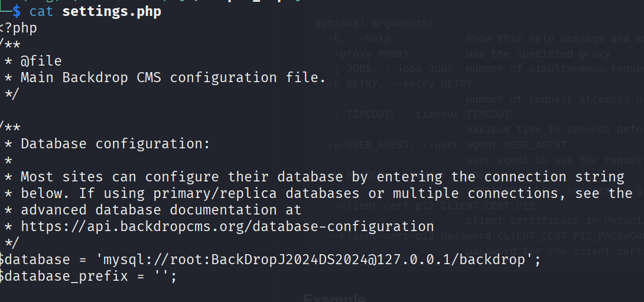Click the faded "-j JOBS, --jobs JOBS" option
The width and height of the screenshot is (644, 302).
point(391,69)
